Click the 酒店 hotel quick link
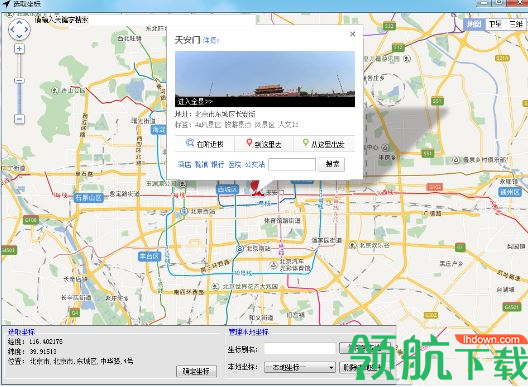 [x=184, y=164]
